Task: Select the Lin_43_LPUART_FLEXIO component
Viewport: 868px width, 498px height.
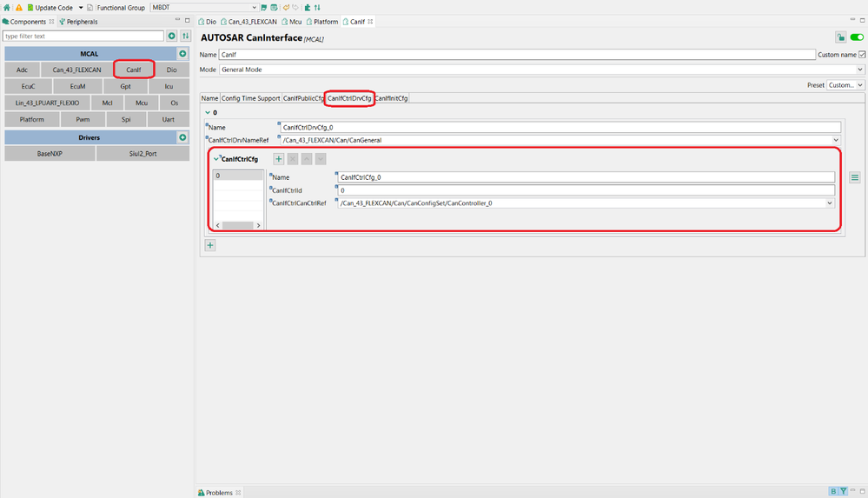Action: 47,103
